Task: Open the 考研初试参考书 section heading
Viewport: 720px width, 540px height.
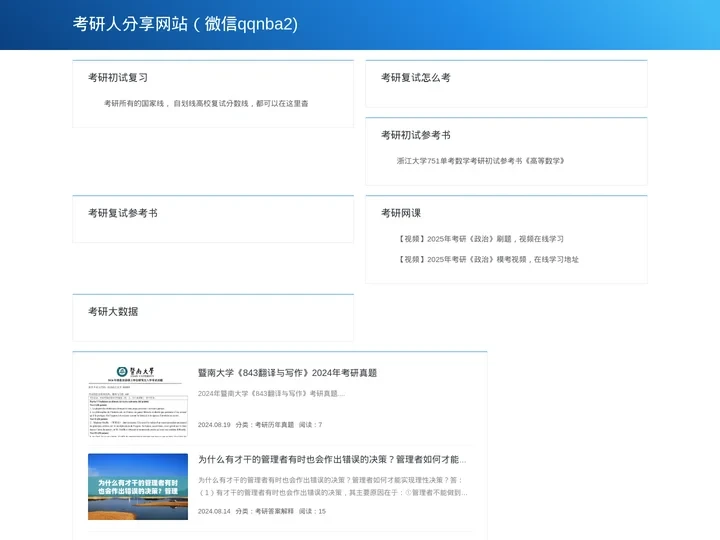Action: coord(416,135)
